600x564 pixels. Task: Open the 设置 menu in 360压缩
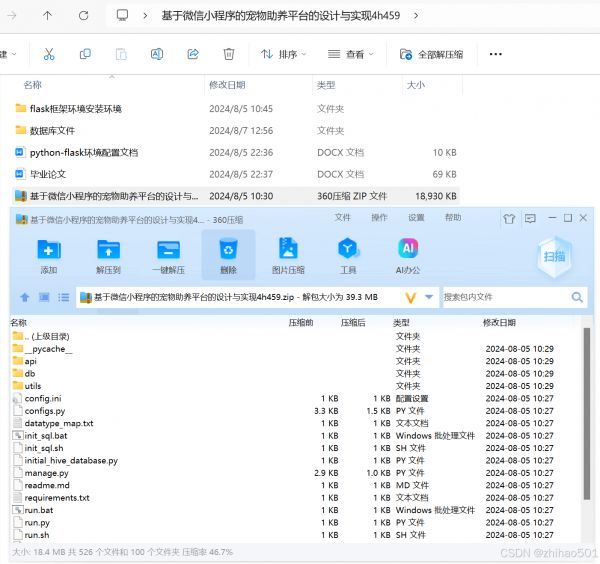point(416,218)
